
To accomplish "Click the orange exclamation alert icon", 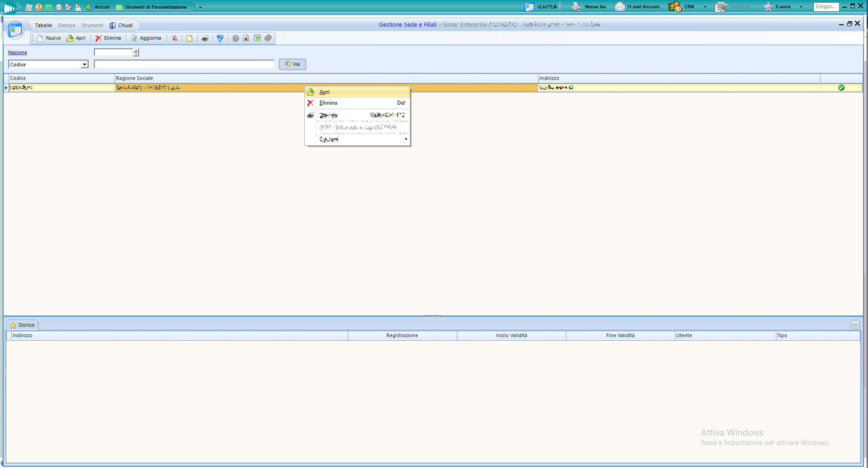I will [39, 7].
